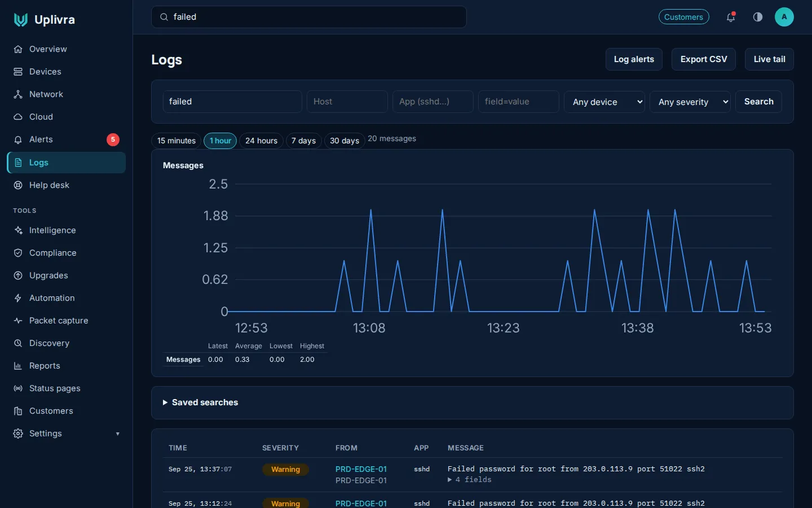Open Alerts via its bell icon in sidebar
The height and width of the screenshot is (508, 812).
18,139
